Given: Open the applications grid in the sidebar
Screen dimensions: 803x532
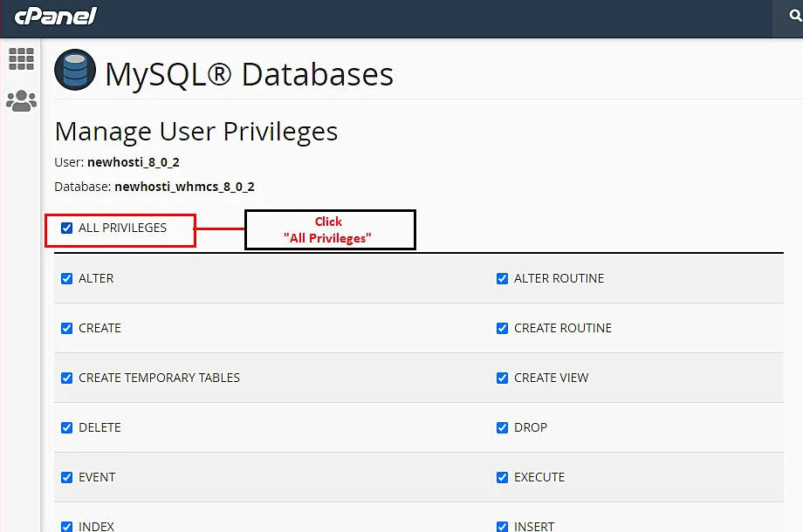Looking at the screenshot, I should pos(21,58).
